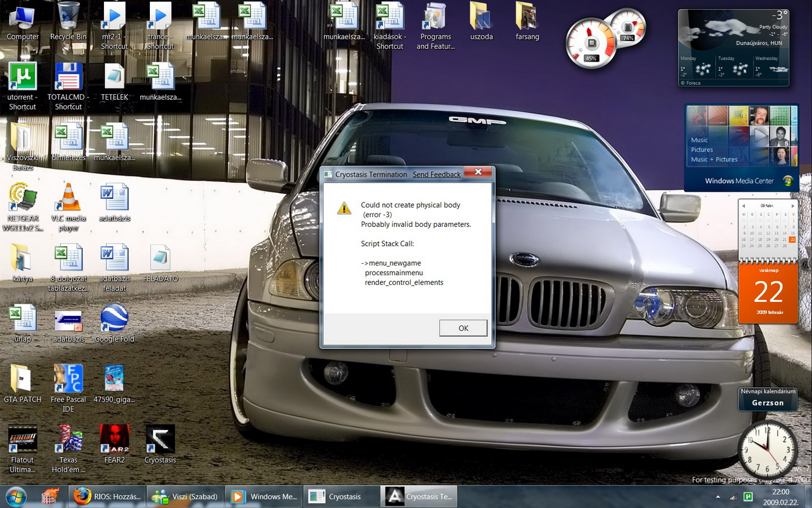Select the Free Pascal IDE icon
This screenshot has width=812, height=508.
click(x=68, y=389)
